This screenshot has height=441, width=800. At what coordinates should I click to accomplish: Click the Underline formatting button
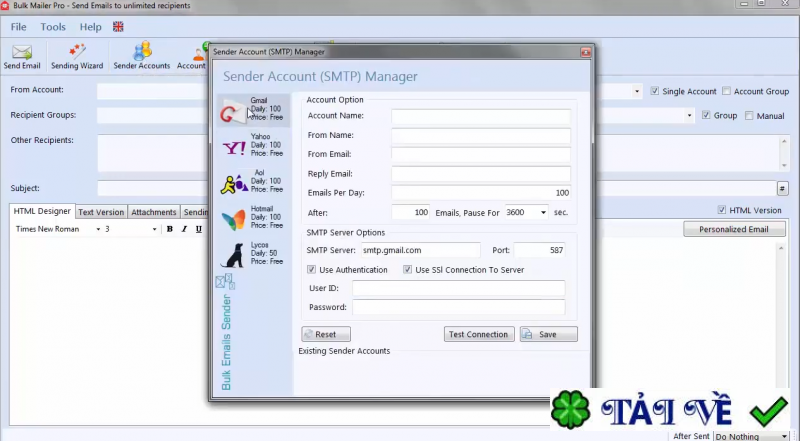coord(198,229)
